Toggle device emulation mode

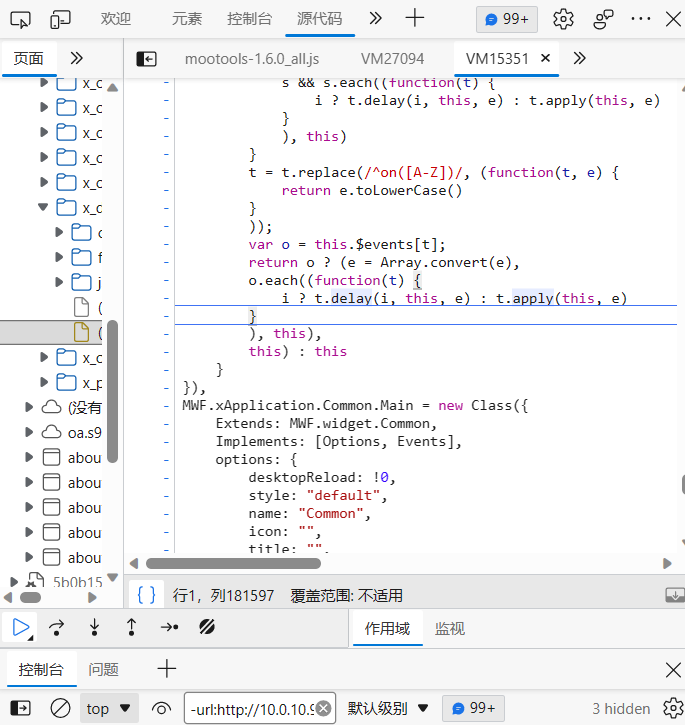(x=61, y=19)
